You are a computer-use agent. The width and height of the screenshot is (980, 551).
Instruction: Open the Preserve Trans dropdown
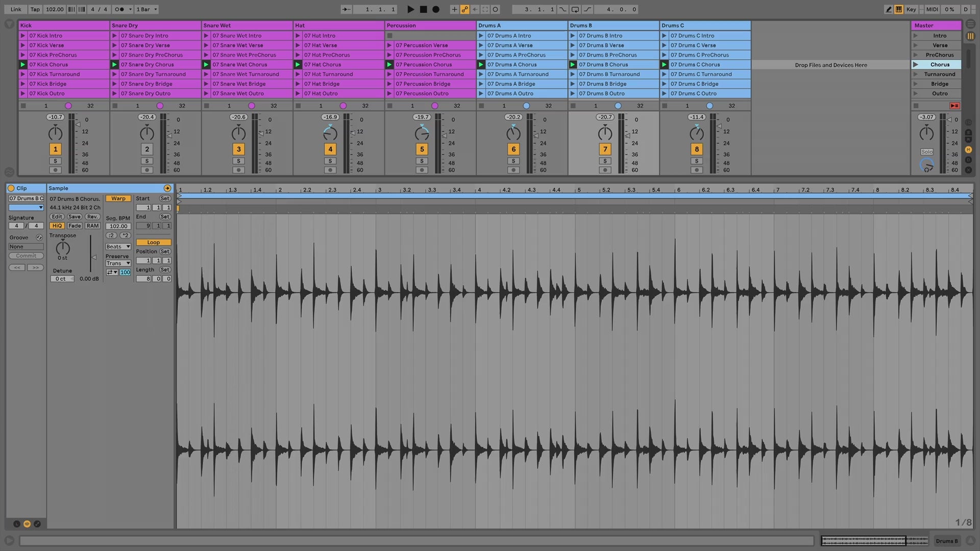(x=118, y=263)
